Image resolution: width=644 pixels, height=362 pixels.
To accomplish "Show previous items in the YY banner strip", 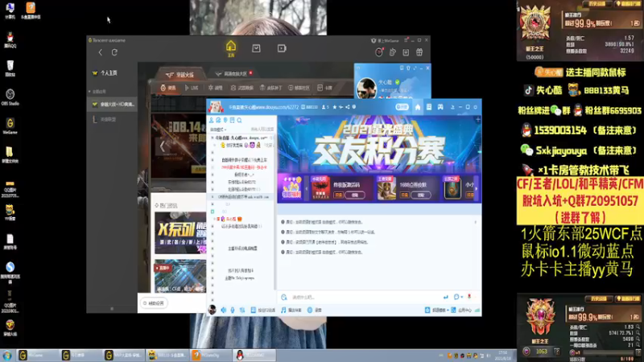I will (x=306, y=189).
